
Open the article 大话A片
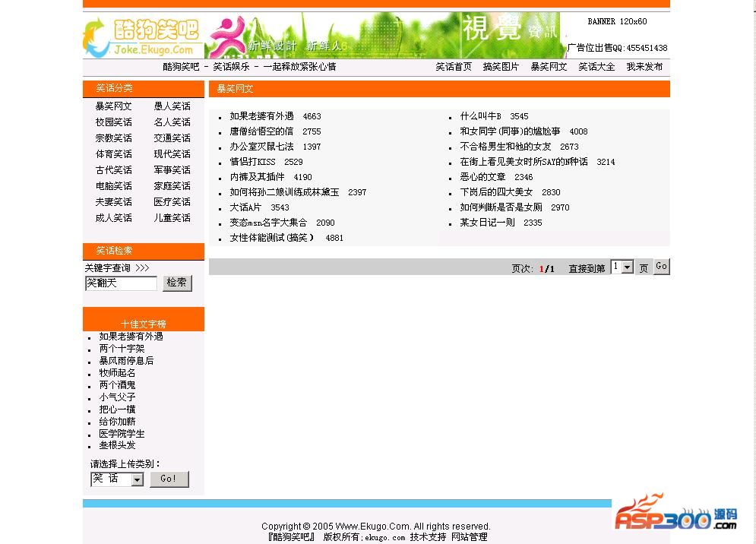tap(245, 207)
